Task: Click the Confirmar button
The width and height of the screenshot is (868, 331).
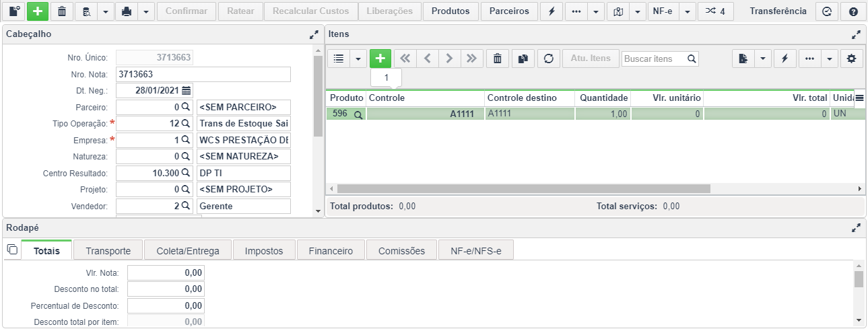Action: click(x=187, y=11)
